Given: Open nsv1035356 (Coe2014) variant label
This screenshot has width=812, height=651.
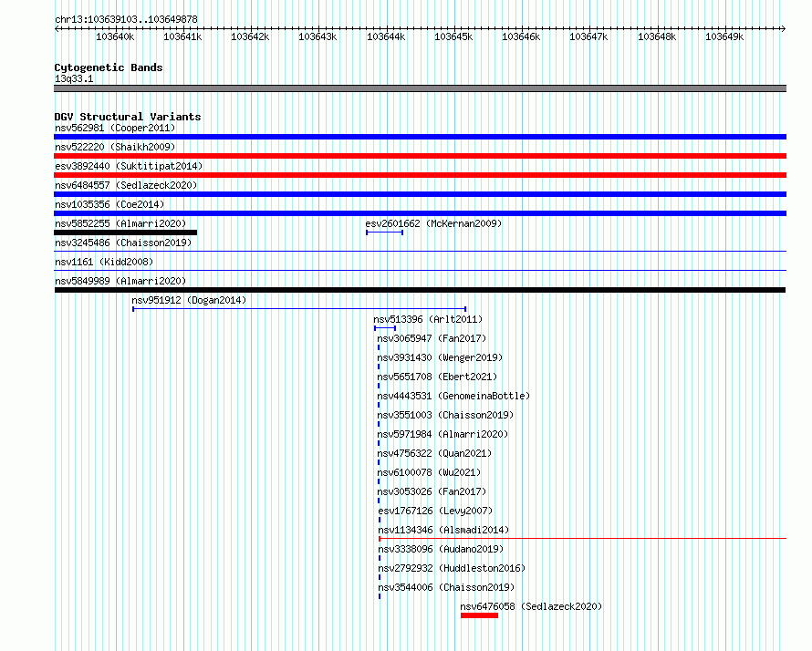Looking at the screenshot, I should [x=109, y=204].
